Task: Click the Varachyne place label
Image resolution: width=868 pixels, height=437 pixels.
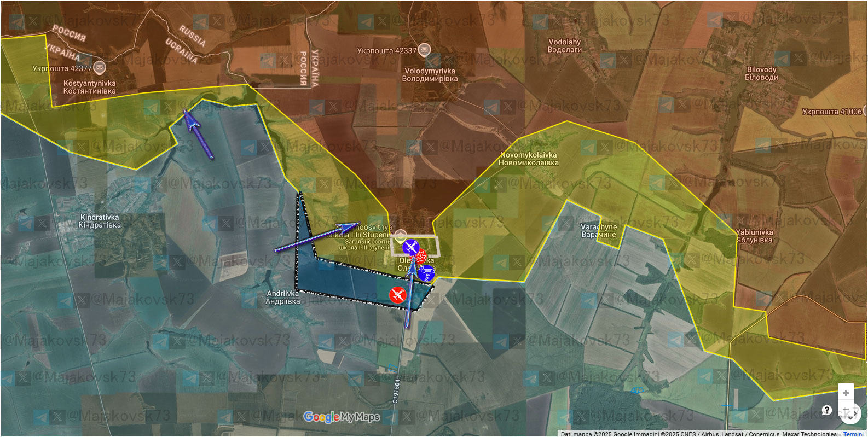Action: click(x=599, y=230)
